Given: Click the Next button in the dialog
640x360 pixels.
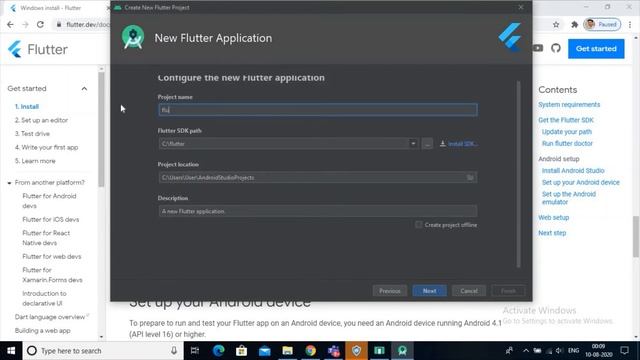Looking at the screenshot, I should 429,291.
